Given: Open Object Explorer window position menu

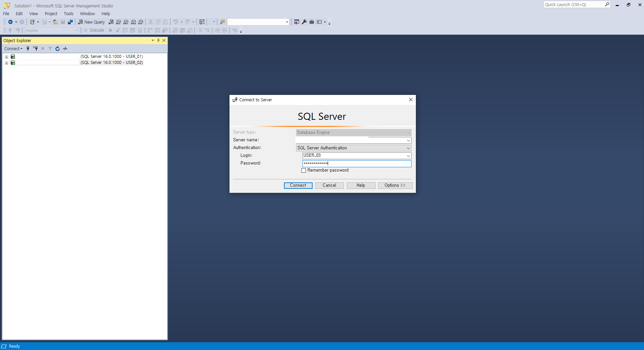Looking at the screenshot, I should [x=152, y=40].
